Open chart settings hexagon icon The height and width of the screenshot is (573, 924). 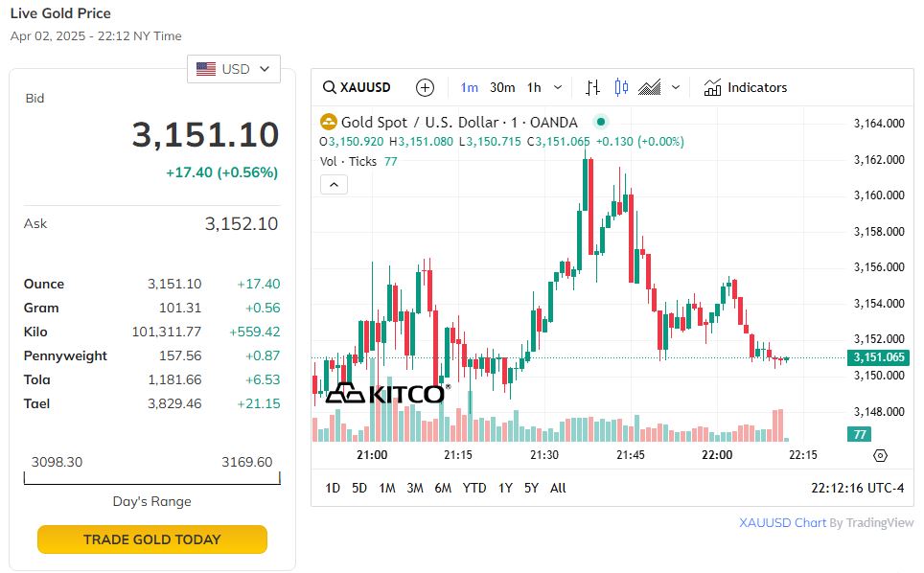pos(881,456)
